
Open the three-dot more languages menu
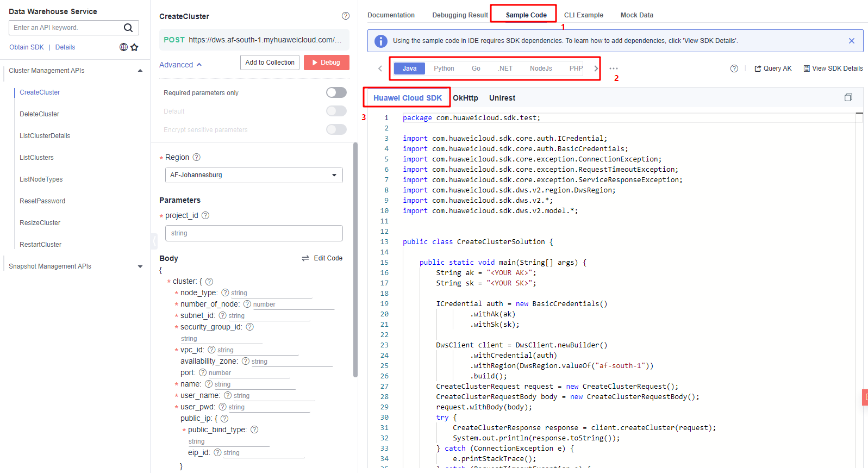click(x=614, y=69)
